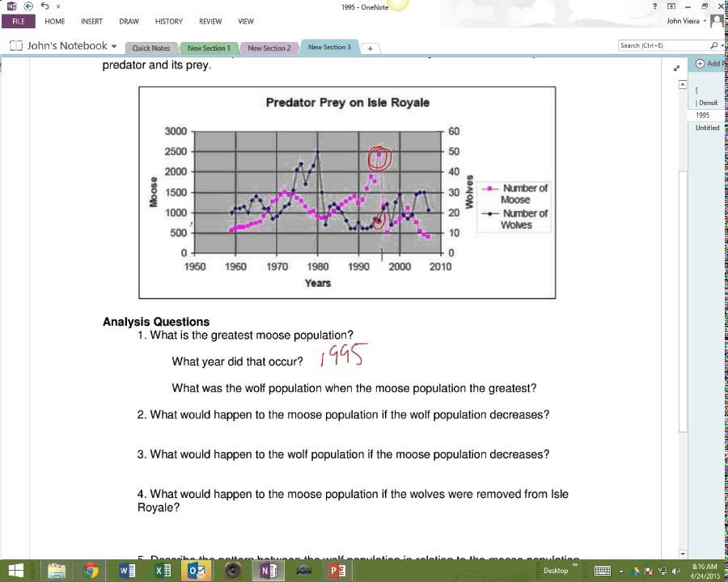Click the Analysis Questions heading
This screenshot has height=582, width=728.
[156, 322]
